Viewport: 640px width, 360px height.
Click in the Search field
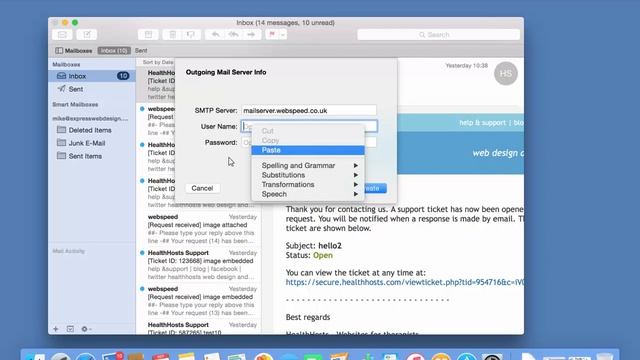click(x=438, y=35)
